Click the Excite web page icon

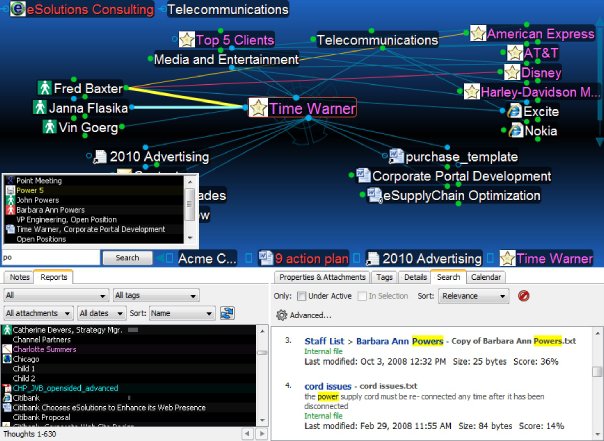tap(514, 111)
